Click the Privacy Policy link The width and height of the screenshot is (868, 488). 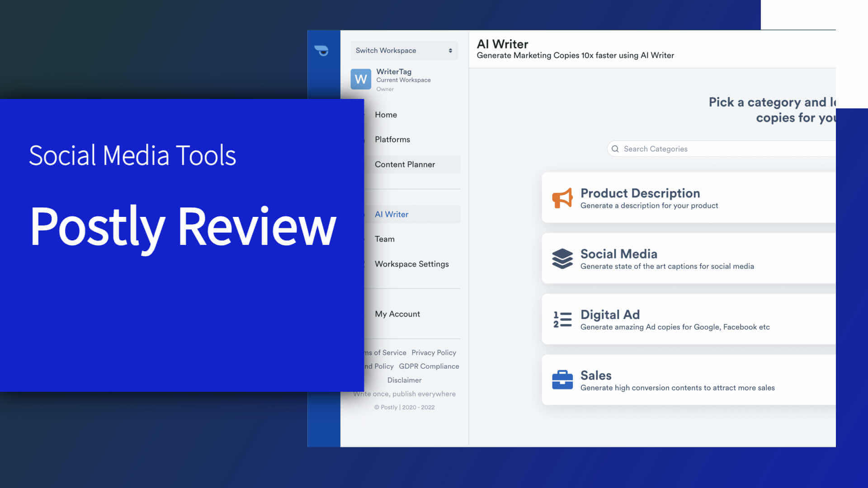434,352
